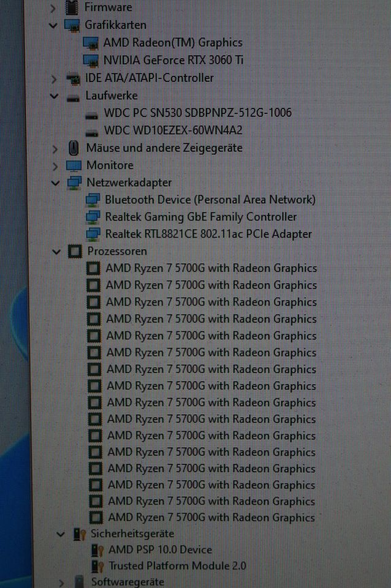Select 'Realtek Gaming GbE Family Controller' text
Screen dimensions: 391x588
coord(201,217)
